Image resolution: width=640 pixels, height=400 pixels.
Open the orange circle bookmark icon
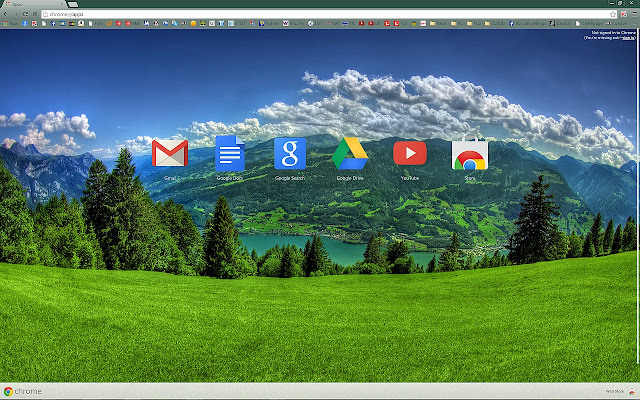point(193,24)
